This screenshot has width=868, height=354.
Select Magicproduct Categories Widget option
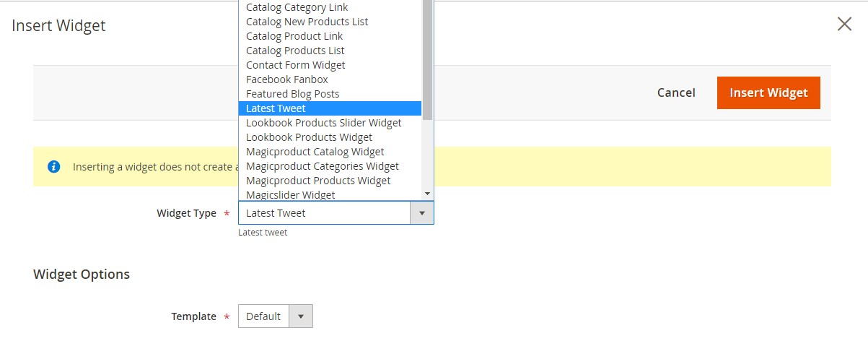[x=322, y=166]
